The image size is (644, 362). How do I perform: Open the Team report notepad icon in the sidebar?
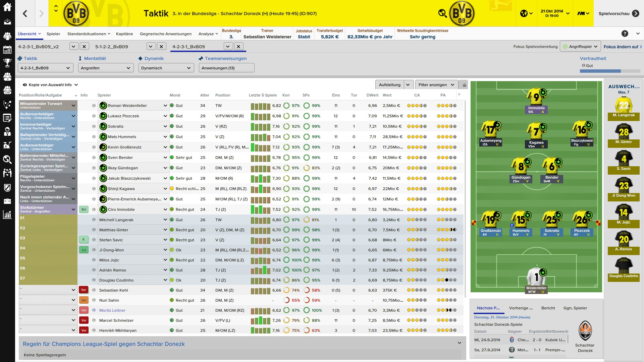[x=7, y=118]
